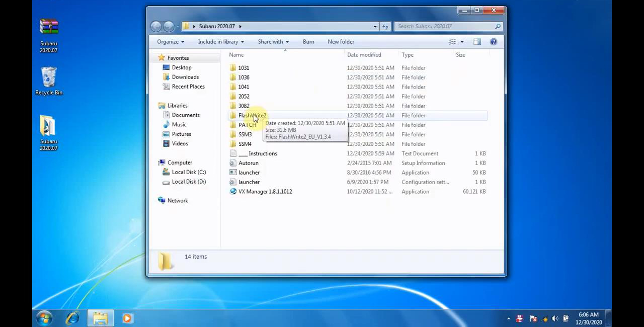This screenshot has height=327, width=644.
Task: Open the Pictures library
Action: 181,134
